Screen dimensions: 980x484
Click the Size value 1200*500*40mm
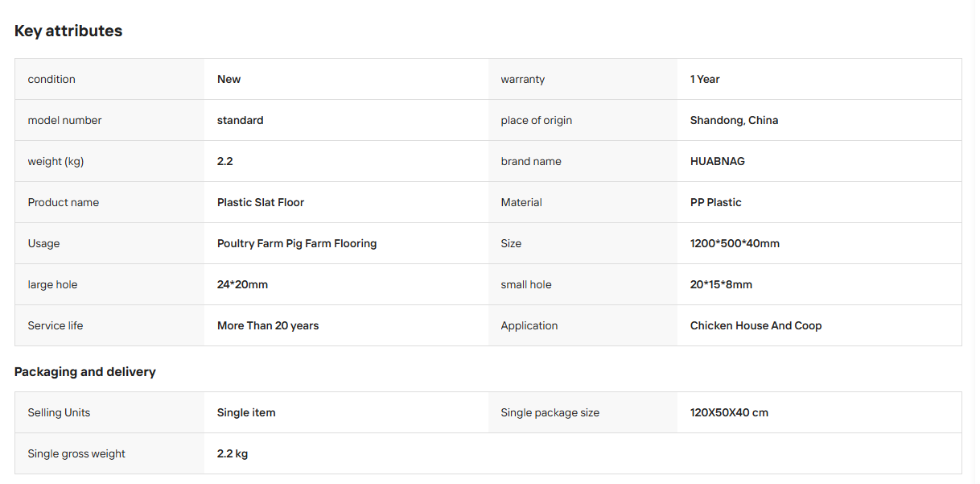pyautogui.click(x=735, y=243)
